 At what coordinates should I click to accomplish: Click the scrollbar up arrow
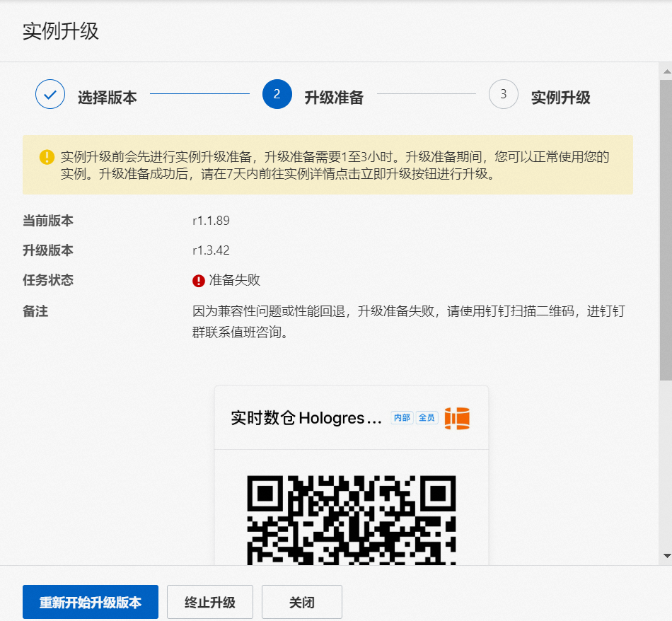click(667, 71)
